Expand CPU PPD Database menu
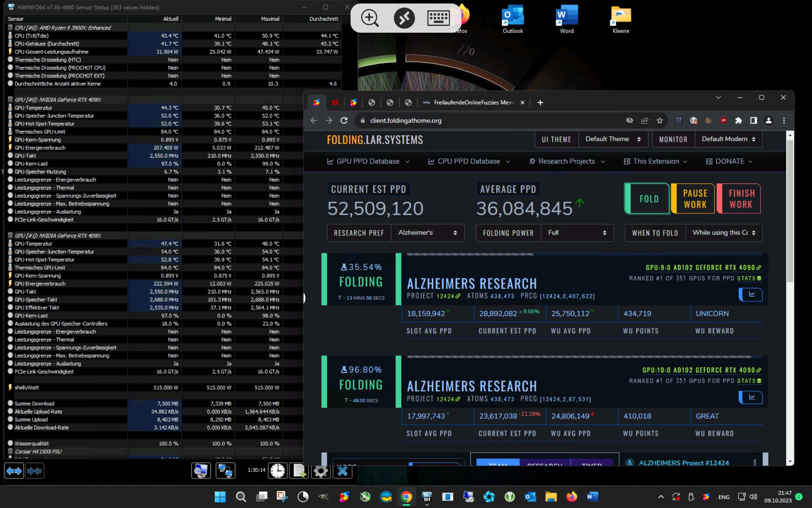Viewport: 812px width, 508px height. coord(469,161)
